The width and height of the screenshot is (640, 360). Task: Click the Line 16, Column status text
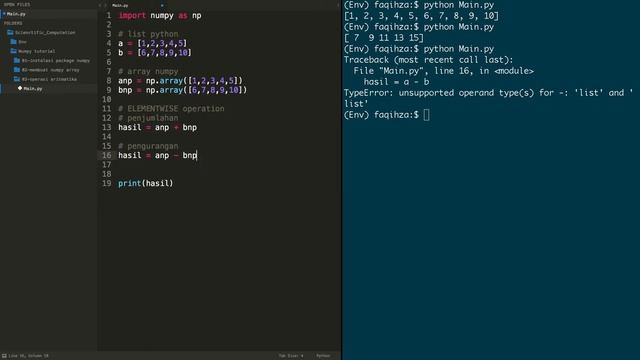[28, 356]
